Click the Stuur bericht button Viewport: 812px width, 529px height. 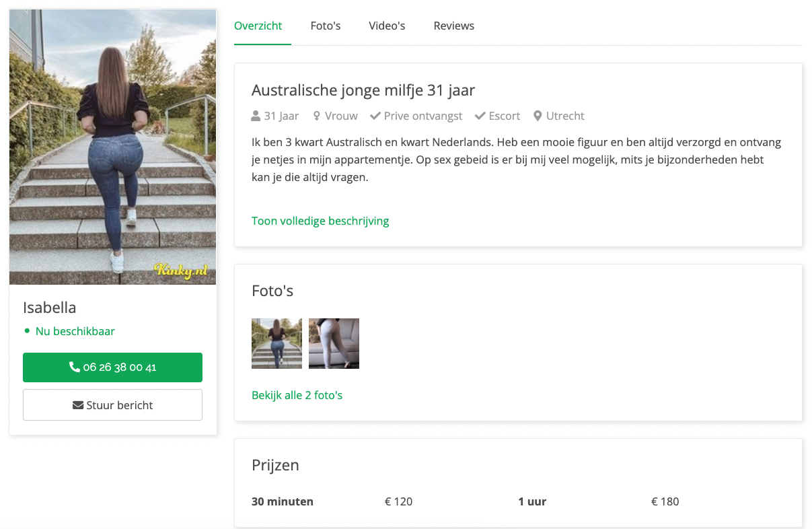pyautogui.click(x=112, y=405)
